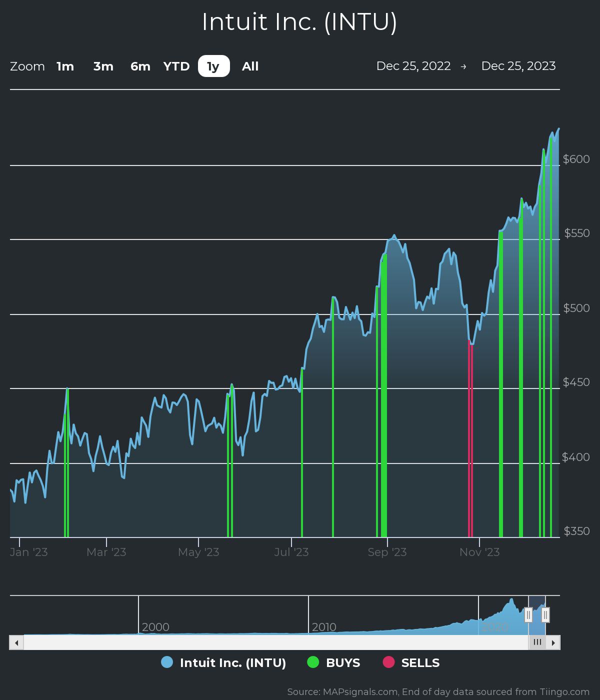Screen dimensions: 600x700
Task: Select the YTD zoom range
Action: [x=176, y=66]
